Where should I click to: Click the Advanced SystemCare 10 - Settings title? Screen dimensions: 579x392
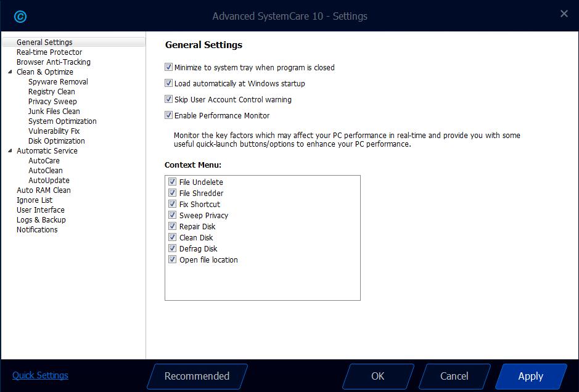(290, 16)
